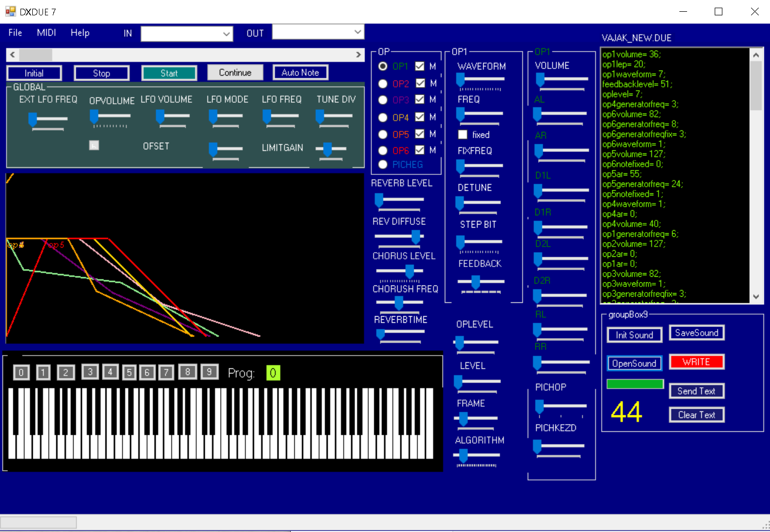Click the Send Text button
This screenshot has width=770, height=532.
click(697, 391)
